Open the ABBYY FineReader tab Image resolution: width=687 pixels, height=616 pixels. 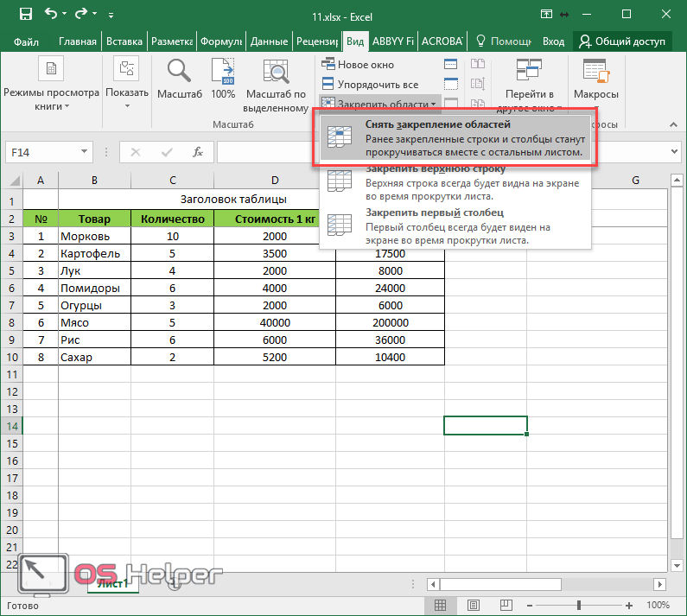pos(393,41)
